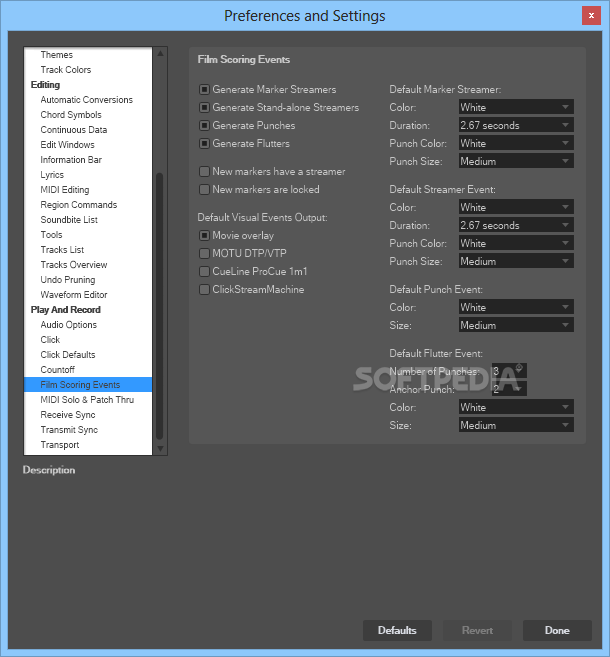Select Region Commands preferences

[79, 205]
